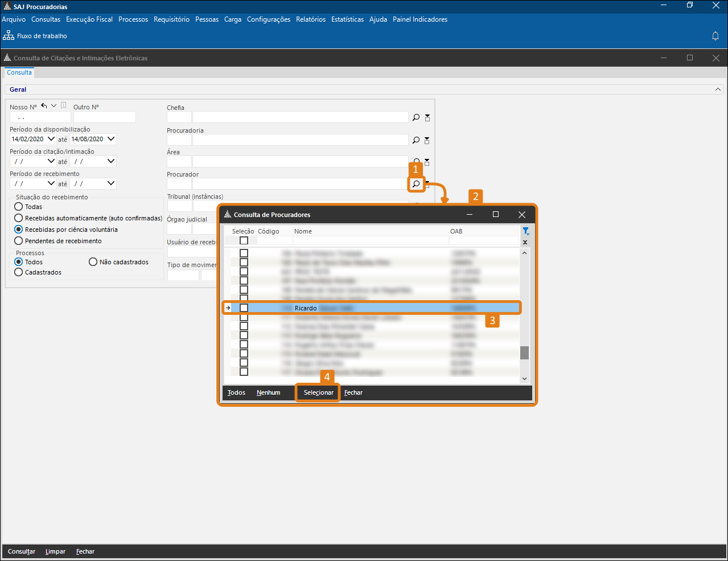Open the 14/02/2020 start date dropdown
This screenshot has width=728, height=561.
point(51,139)
